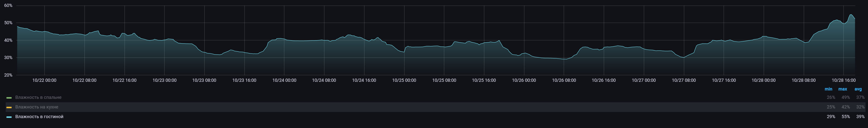Toggle the Влажность на кухне legend series

coord(37,107)
